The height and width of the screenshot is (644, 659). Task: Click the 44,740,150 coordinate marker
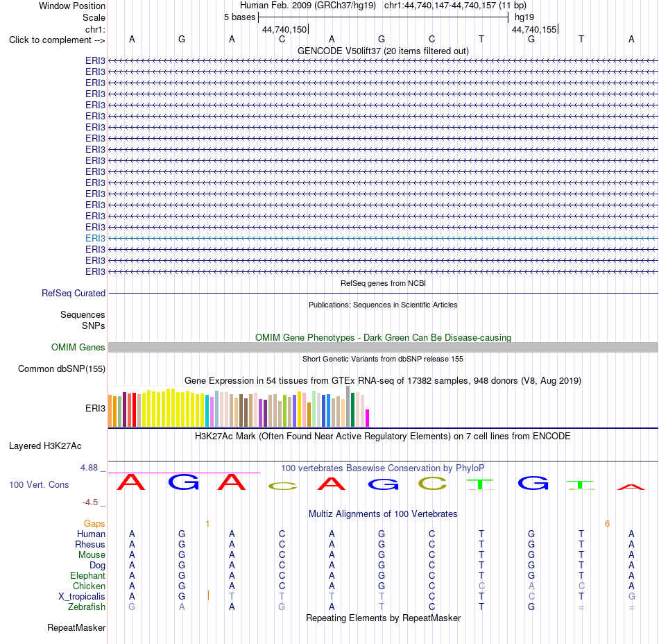coord(284,29)
